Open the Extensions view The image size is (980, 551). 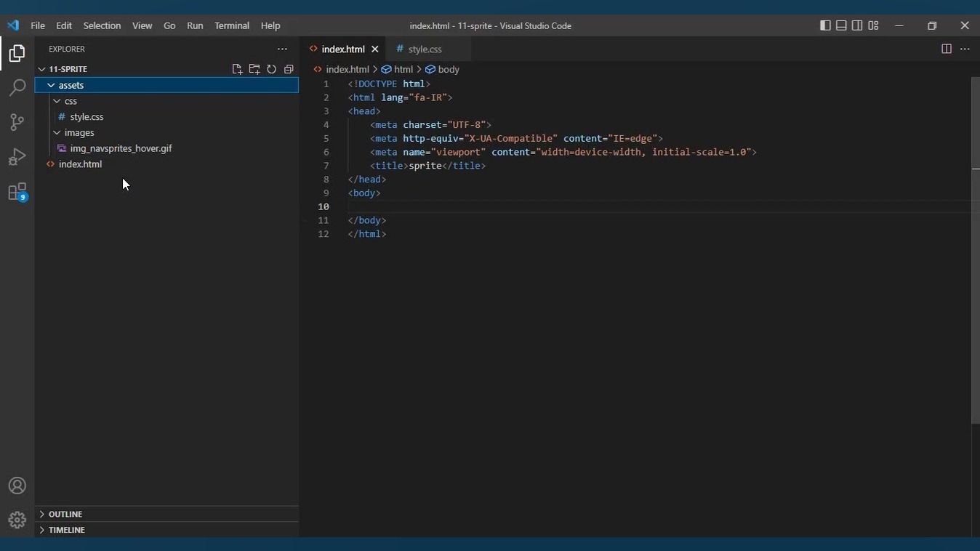[17, 192]
